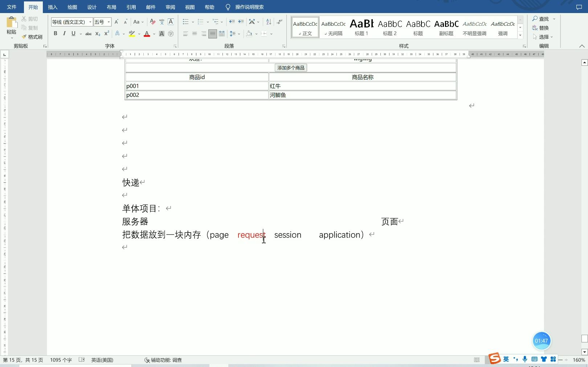The width and height of the screenshot is (588, 367).
Task: Expand the numbered list options arrow
Action: [208, 22]
